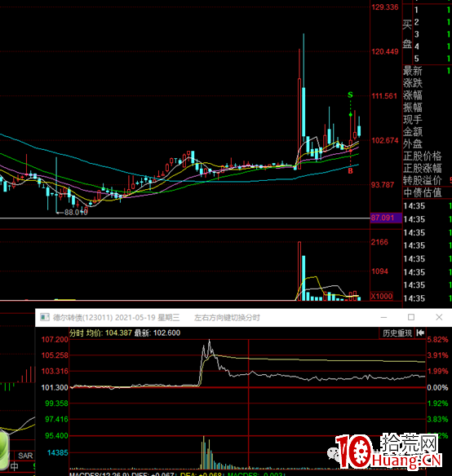The image size is (452, 476).
Task: Select bid level 3 row
Action: point(432,34)
